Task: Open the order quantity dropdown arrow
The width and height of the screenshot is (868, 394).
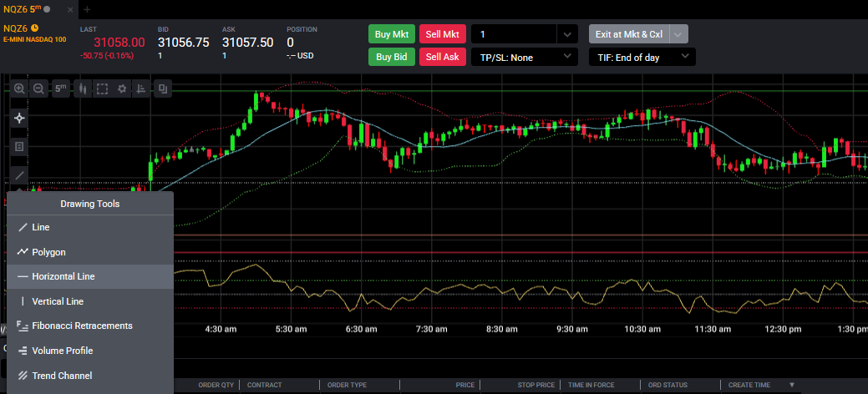Action: click(567, 34)
